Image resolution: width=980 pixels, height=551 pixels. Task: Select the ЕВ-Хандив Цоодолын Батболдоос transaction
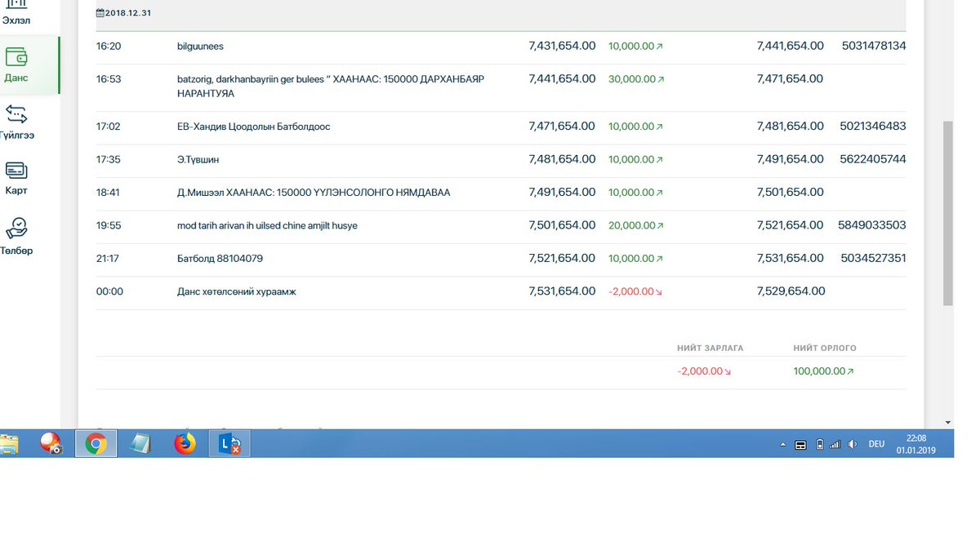point(501,127)
